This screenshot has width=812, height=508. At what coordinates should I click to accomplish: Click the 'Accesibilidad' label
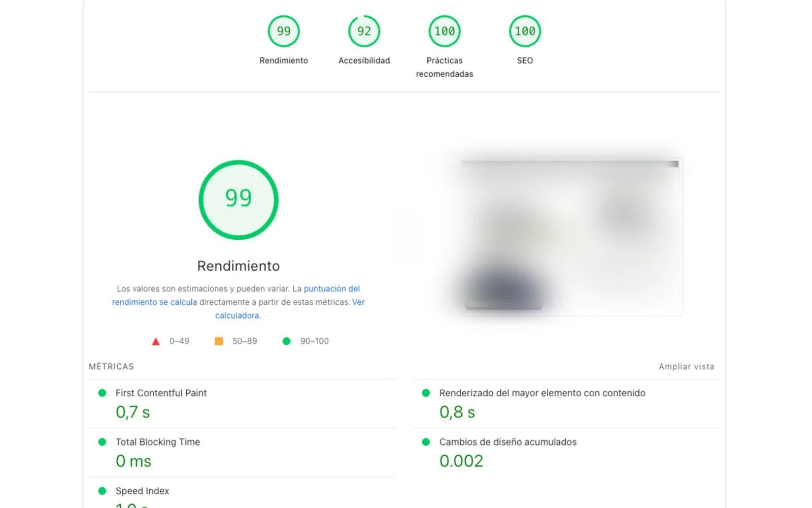364,60
